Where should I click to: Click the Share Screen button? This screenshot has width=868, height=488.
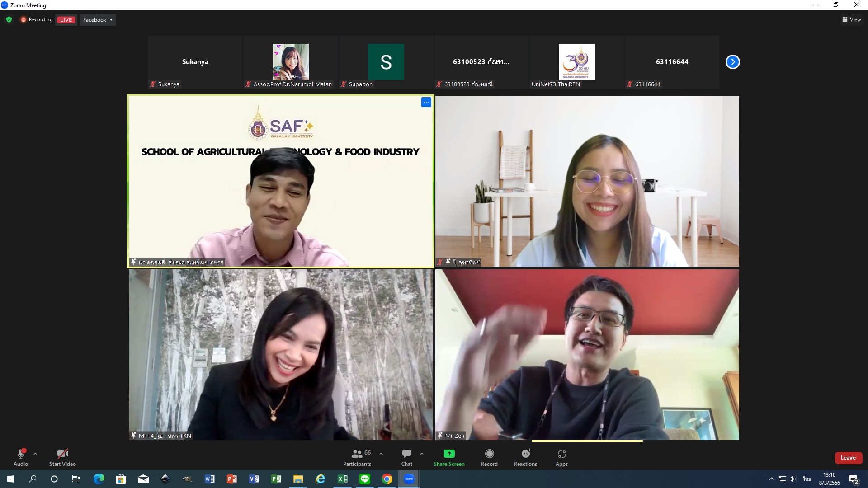pos(448,457)
